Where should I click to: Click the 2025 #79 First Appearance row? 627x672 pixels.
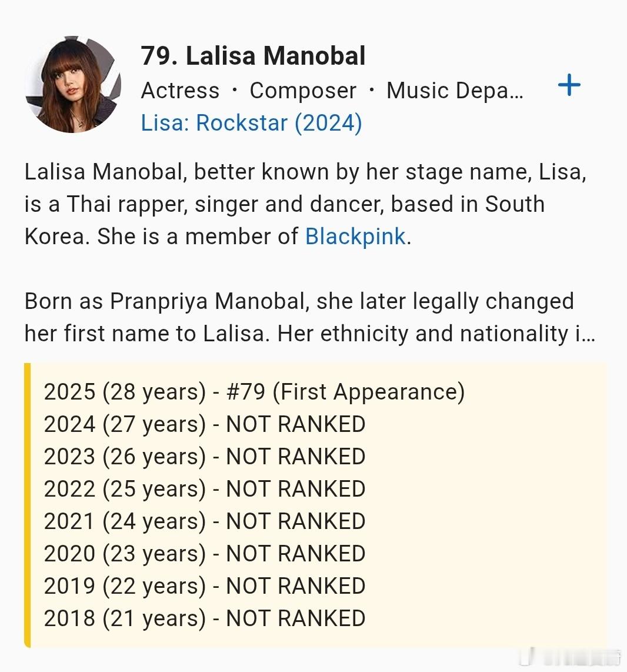[x=255, y=392]
